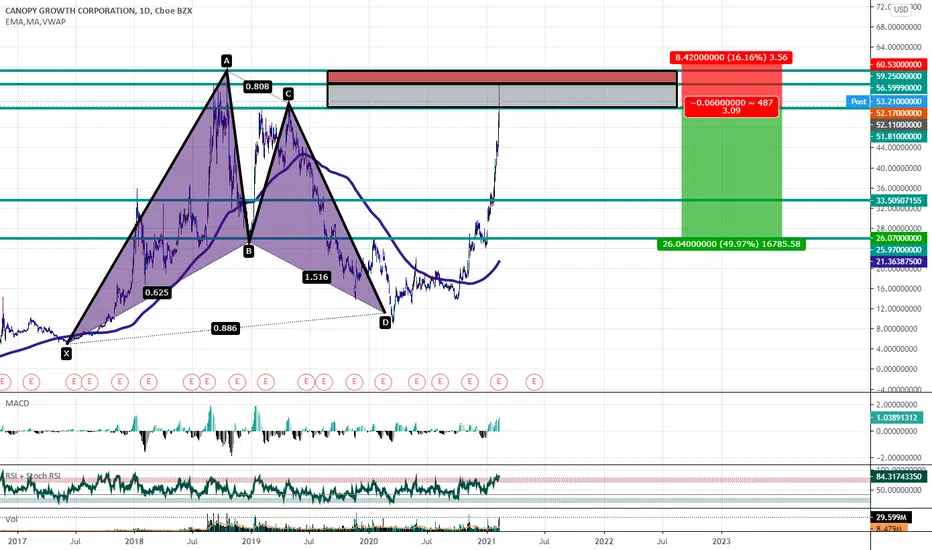Click the 2017 label on the time axis

point(17,541)
